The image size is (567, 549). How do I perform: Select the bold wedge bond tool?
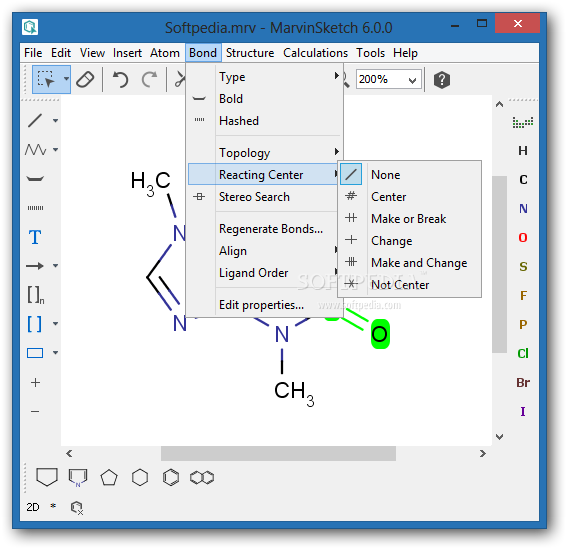point(35,179)
